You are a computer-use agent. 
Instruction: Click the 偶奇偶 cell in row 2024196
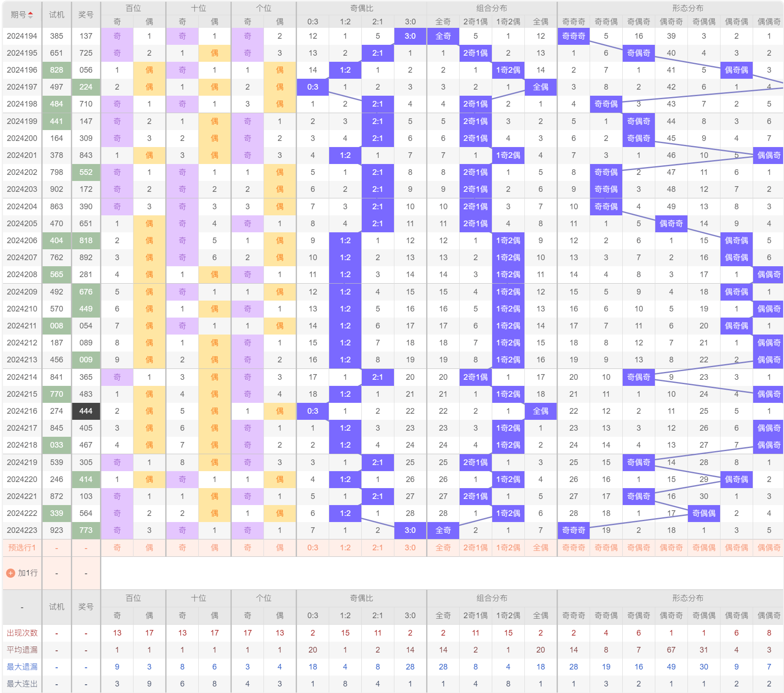click(736, 70)
